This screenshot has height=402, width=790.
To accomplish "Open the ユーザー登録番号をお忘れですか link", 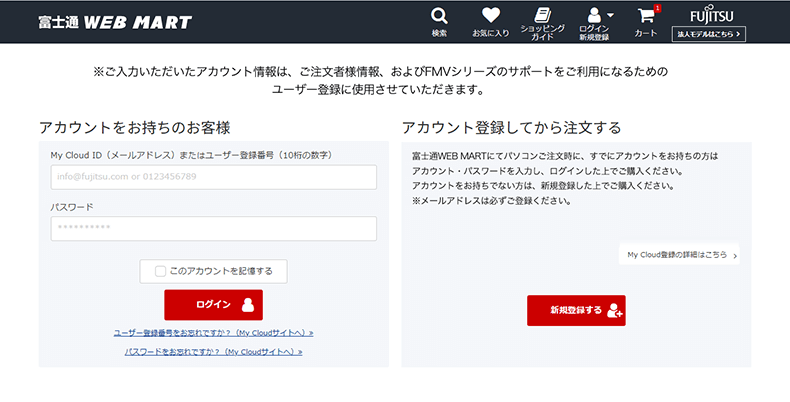I will (x=213, y=332).
